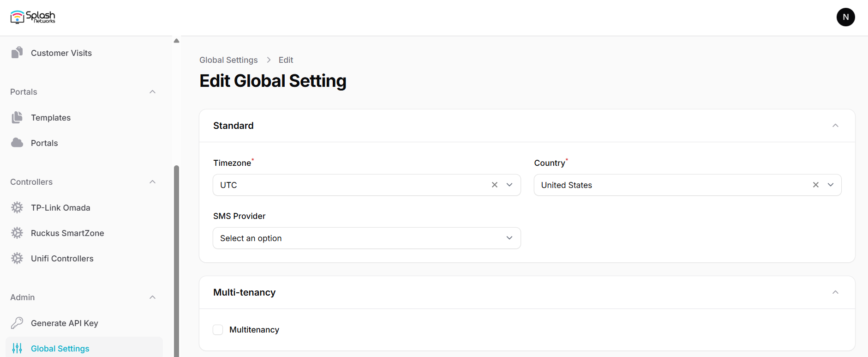Click the Splash Networks logo
The width and height of the screenshot is (868, 357).
33,17
